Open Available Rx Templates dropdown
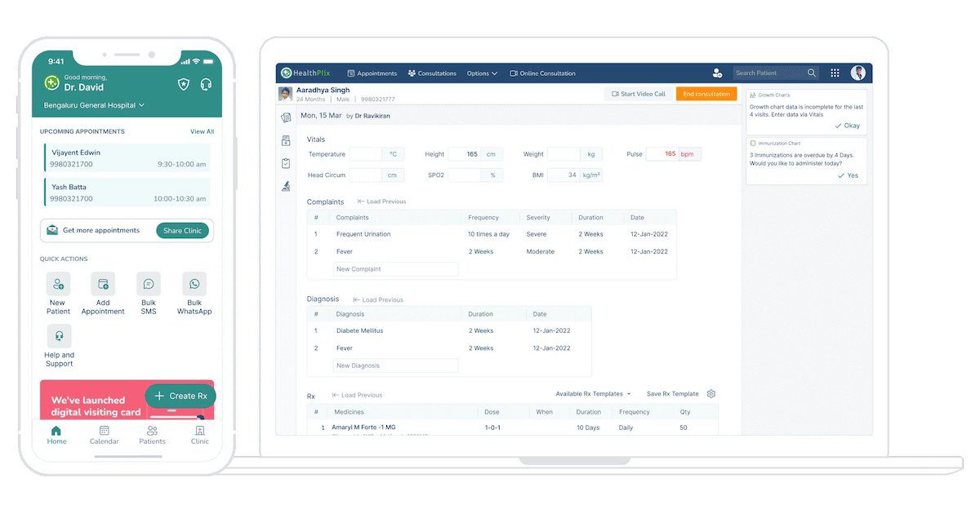 (592, 393)
